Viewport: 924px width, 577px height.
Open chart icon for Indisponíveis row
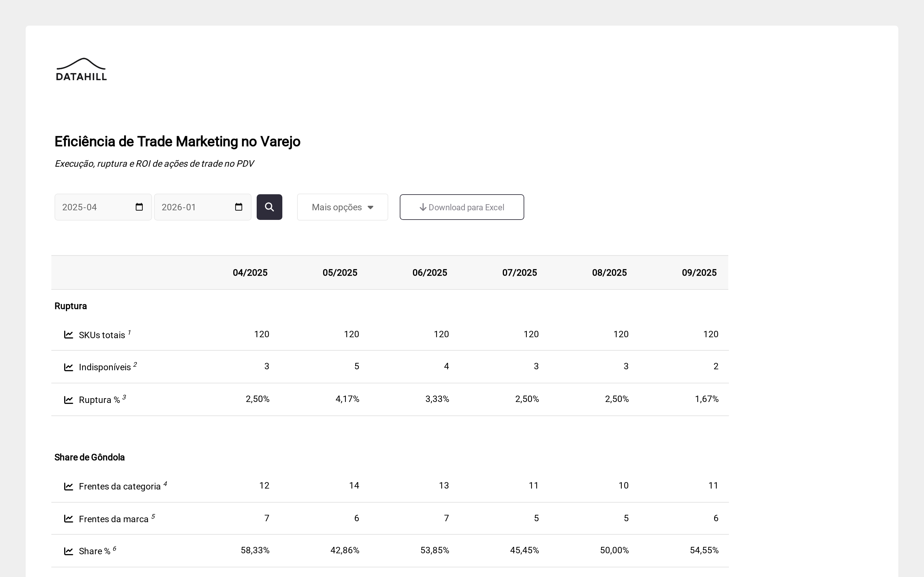(x=69, y=367)
